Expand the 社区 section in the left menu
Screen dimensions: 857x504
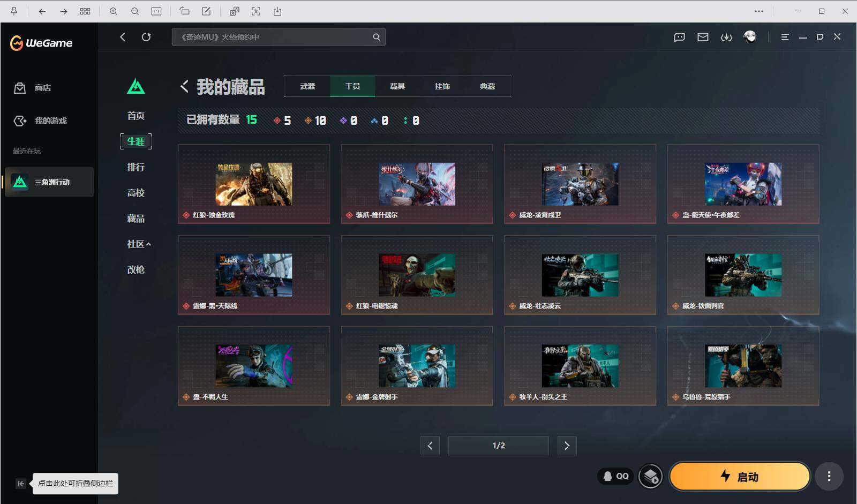(136, 244)
